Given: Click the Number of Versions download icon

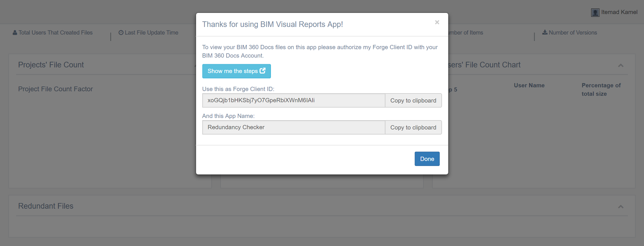Looking at the screenshot, I should tap(545, 33).
